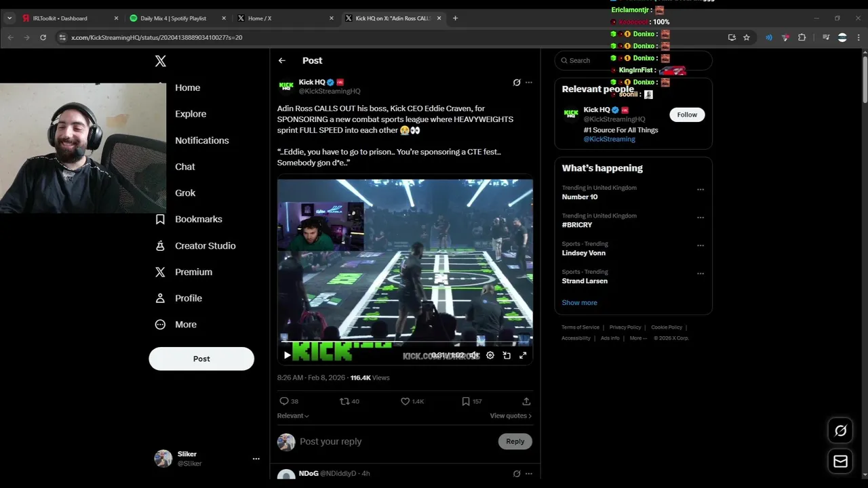Open the Grok floating button
Screen dimensions: 868x488
pyautogui.click(x=840, y=430)
